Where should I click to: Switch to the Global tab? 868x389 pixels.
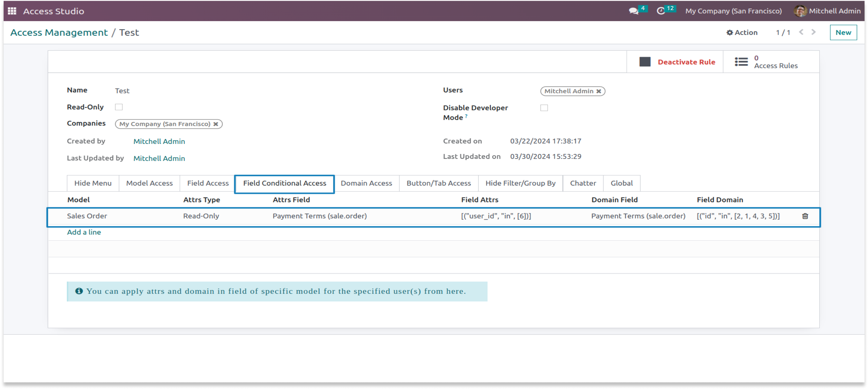(x=622, y=183)
